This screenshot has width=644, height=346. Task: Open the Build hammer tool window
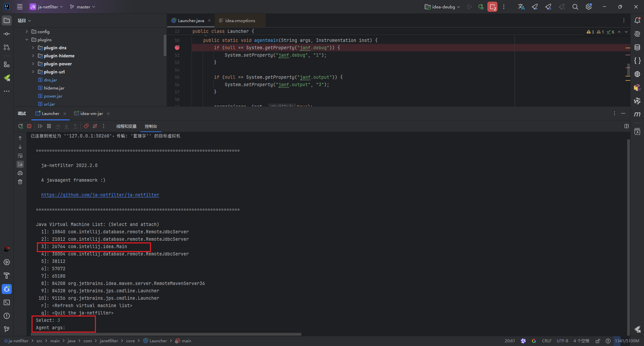7,276
